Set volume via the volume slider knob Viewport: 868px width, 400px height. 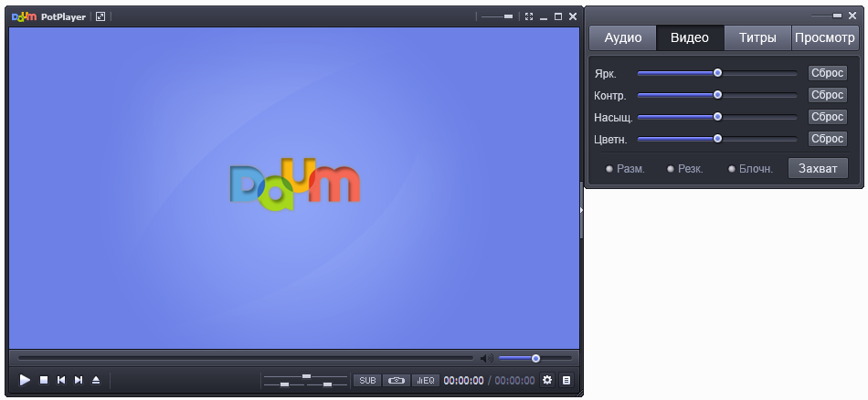click(535, 359)
